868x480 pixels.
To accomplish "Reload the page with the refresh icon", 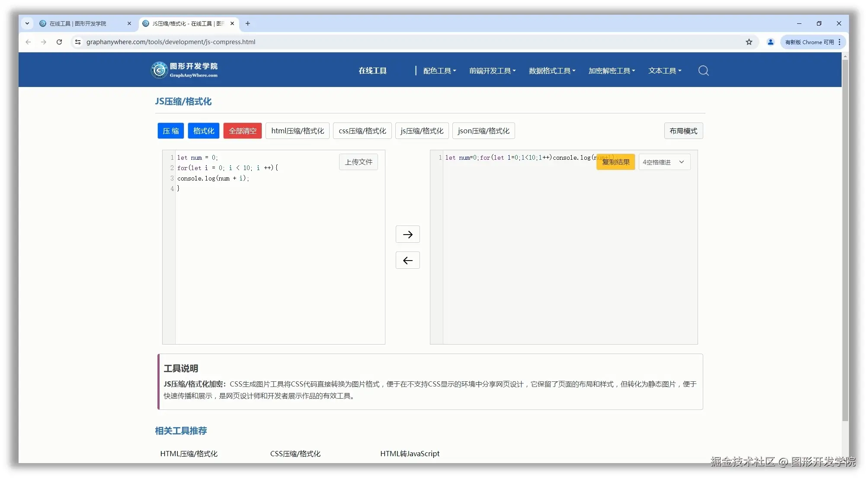I will (59, 42).
